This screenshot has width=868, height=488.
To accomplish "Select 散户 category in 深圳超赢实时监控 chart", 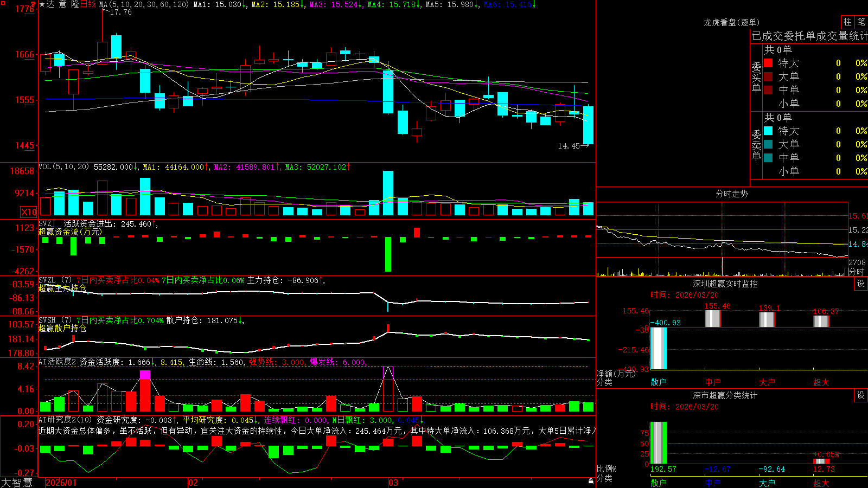I will pos(659,382).
